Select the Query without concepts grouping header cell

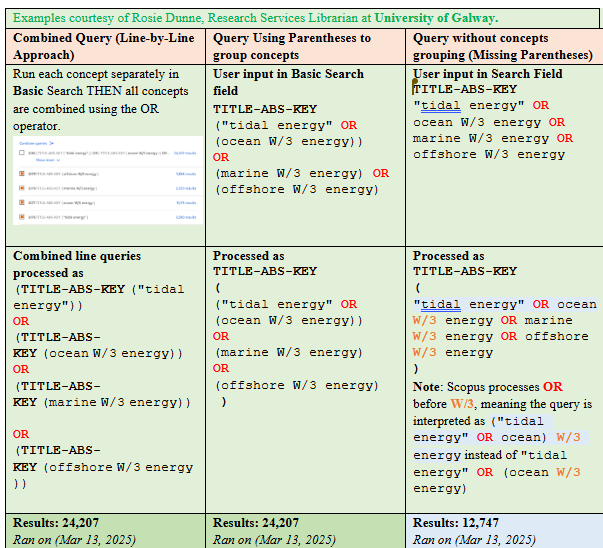pos(505,46)
